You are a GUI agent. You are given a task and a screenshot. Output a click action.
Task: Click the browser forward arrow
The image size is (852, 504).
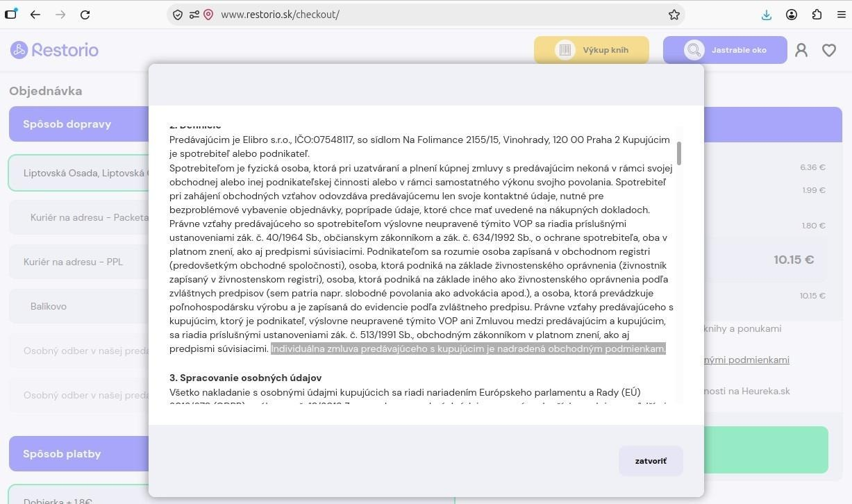click(60, 15)
